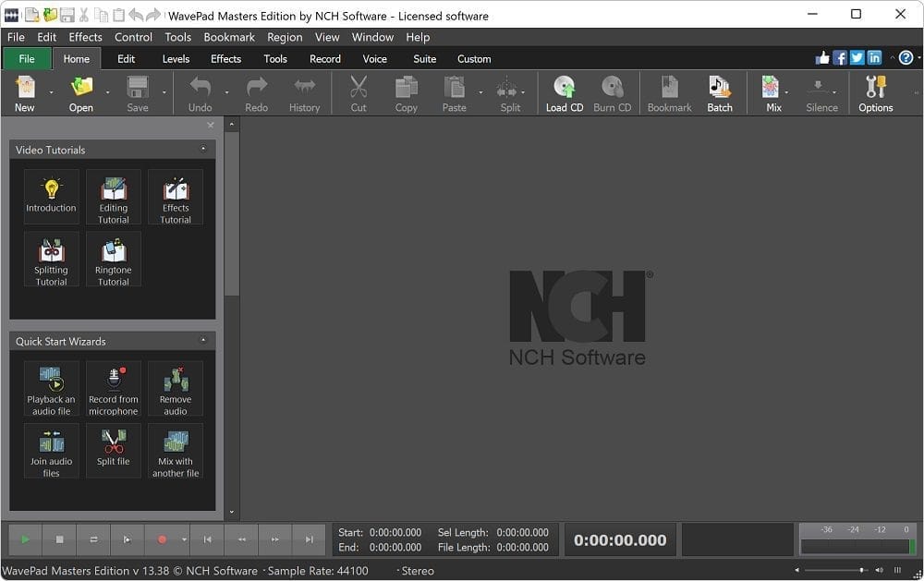The image size is (924, 581).
Task: Click the Facebook share icon
Action: 840,58
